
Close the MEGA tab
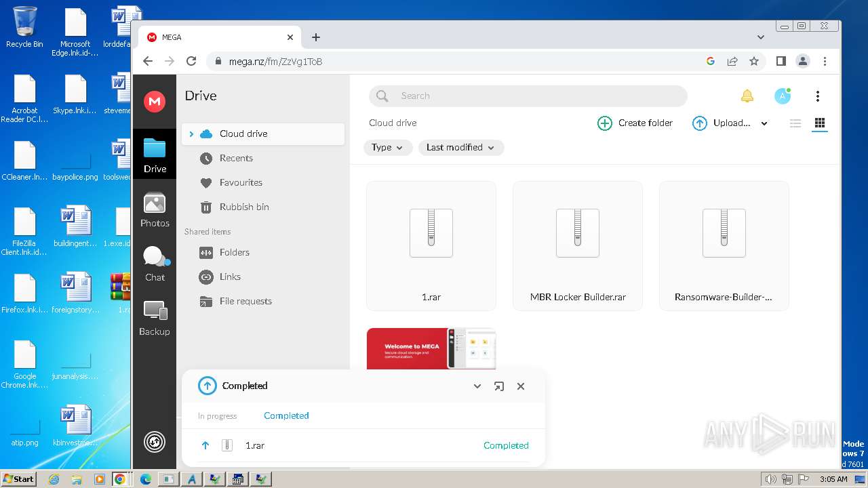[x=290, y=37]
